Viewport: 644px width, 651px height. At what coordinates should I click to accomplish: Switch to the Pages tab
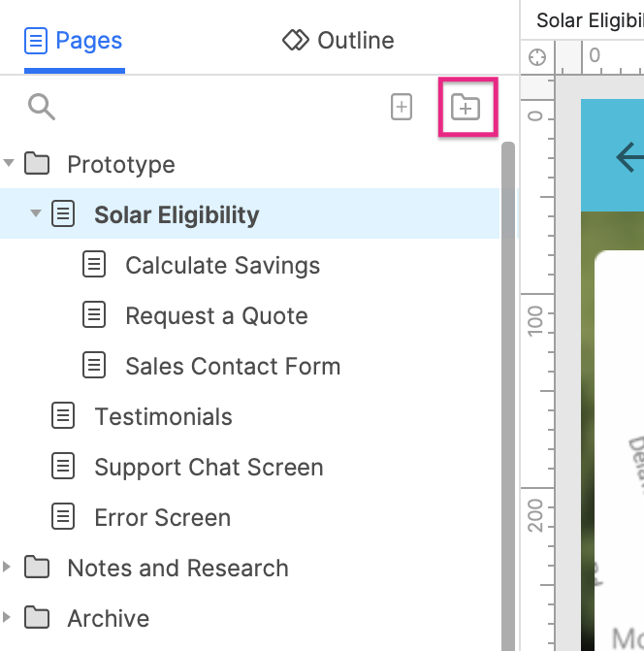[75, 41]
